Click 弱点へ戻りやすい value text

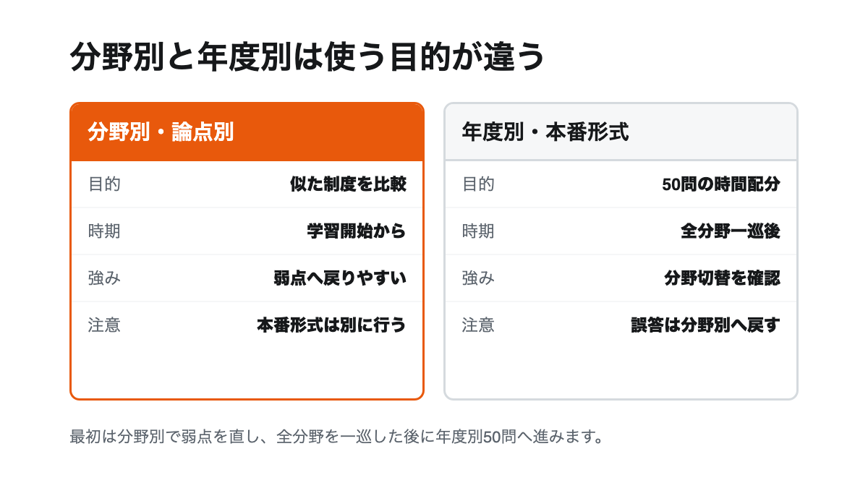[x=340, y=278]
